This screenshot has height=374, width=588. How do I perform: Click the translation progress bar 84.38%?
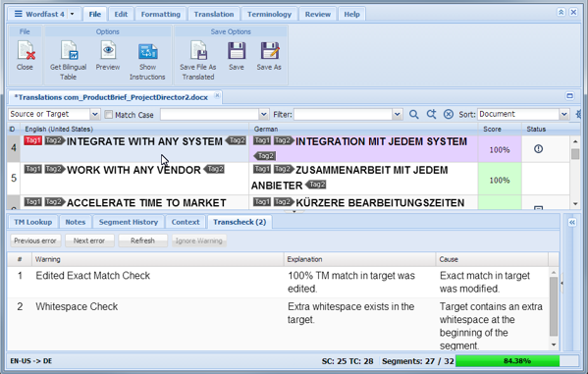click(x=516, y=361)
